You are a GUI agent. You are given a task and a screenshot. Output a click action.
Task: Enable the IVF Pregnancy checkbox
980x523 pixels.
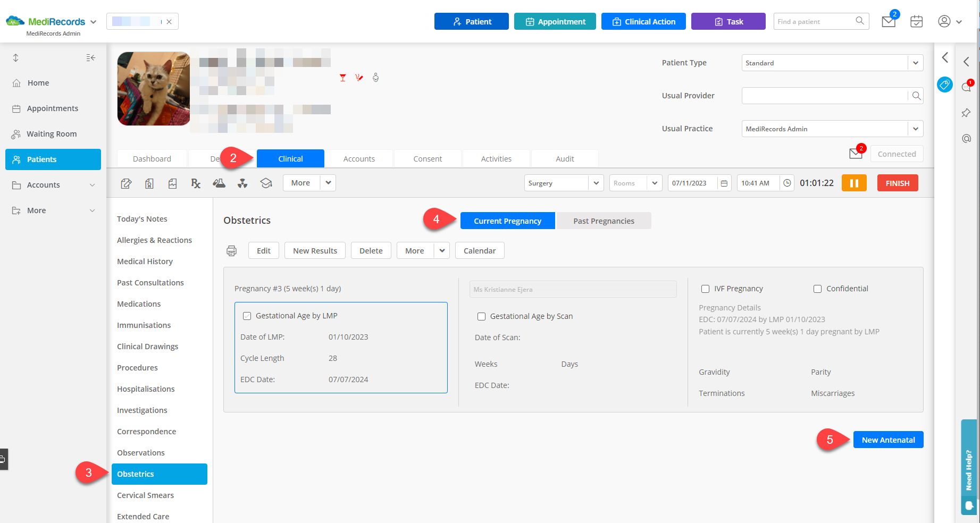pyautogui.click(x=705, y=289)
